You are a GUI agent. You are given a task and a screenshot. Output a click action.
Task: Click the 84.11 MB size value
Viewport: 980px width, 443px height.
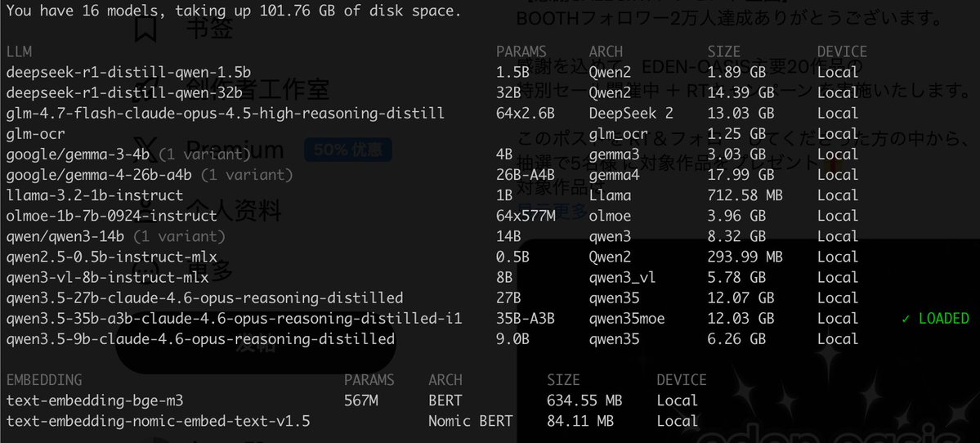[580, 421]
